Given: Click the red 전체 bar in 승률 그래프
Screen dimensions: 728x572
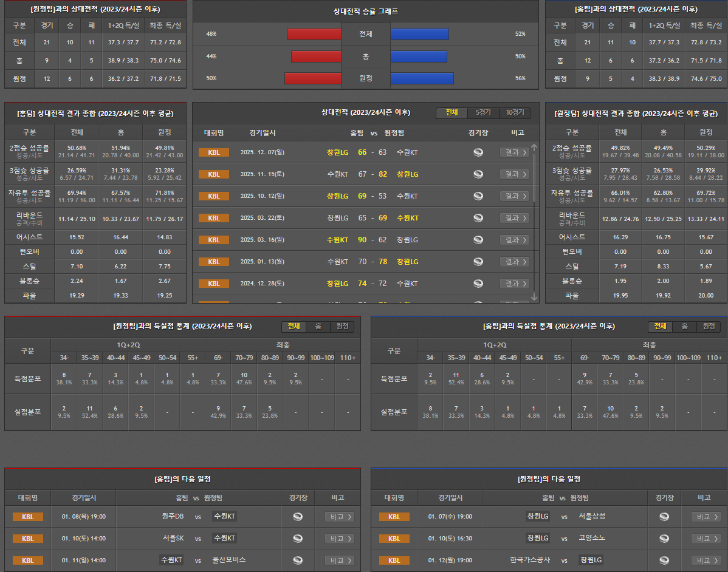Looking at the screenshot, I should tap(314, 34).
